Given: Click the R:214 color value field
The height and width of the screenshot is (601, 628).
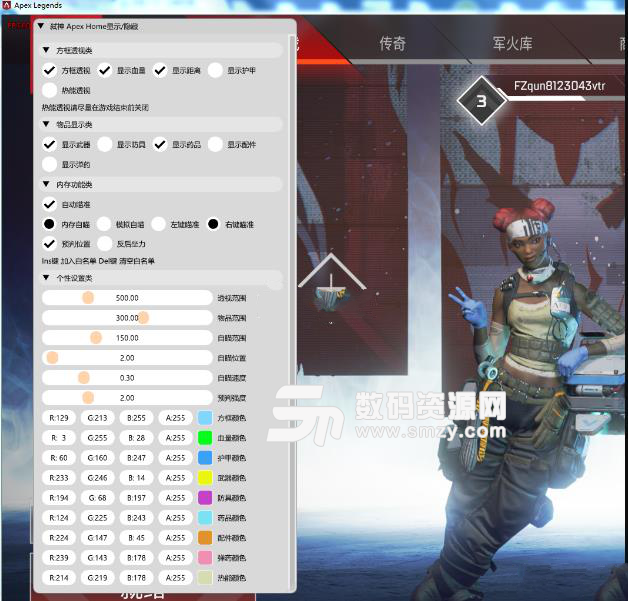Looking at the screenshot, I should [58, 578].
